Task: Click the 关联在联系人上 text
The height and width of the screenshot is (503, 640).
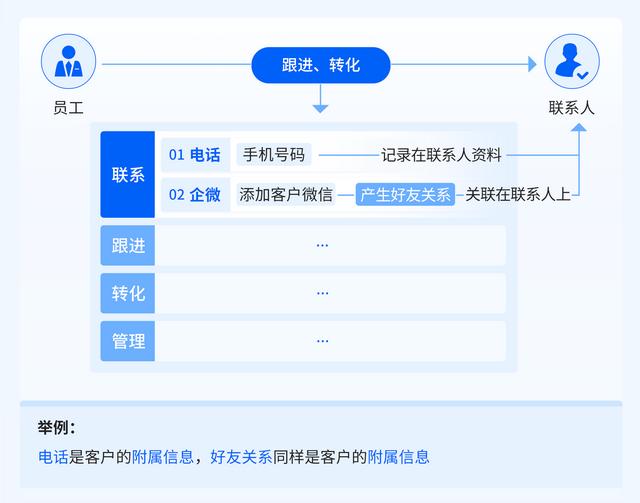Action: [517, 194]
